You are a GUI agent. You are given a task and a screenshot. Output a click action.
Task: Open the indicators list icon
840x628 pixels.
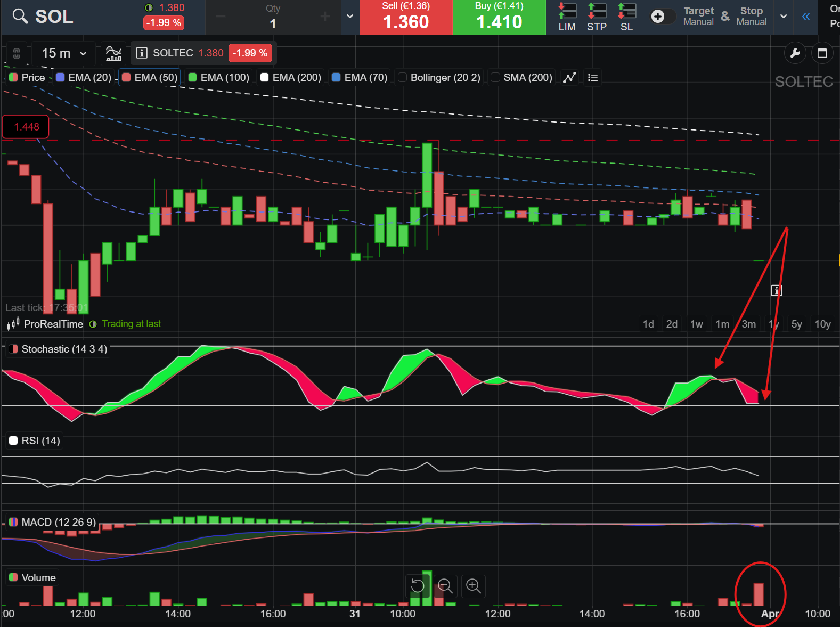click(x=593, y=78)
